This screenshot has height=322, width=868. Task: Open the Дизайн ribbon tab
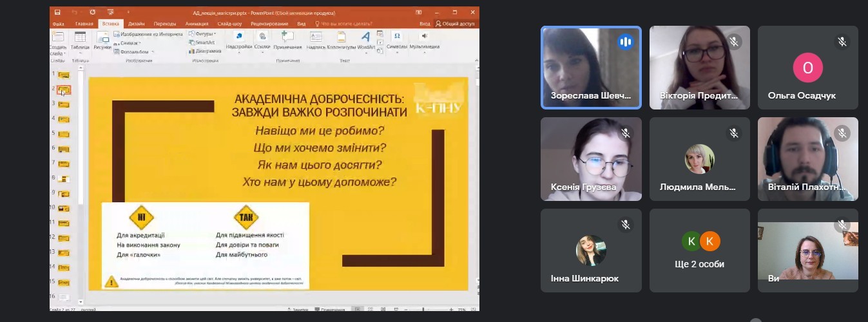[x=136, y=24]
